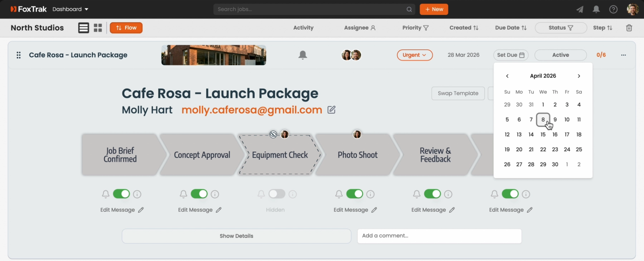Select the Equipment Check step
This screenshot has width=644, height=261.
pyautogui.click(x=280, y=155)
